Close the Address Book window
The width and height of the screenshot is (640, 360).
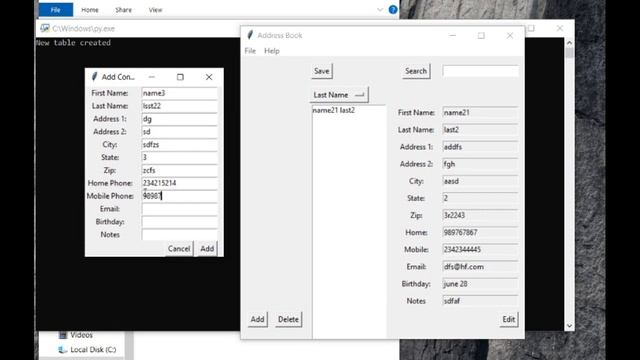pos(510,36)
